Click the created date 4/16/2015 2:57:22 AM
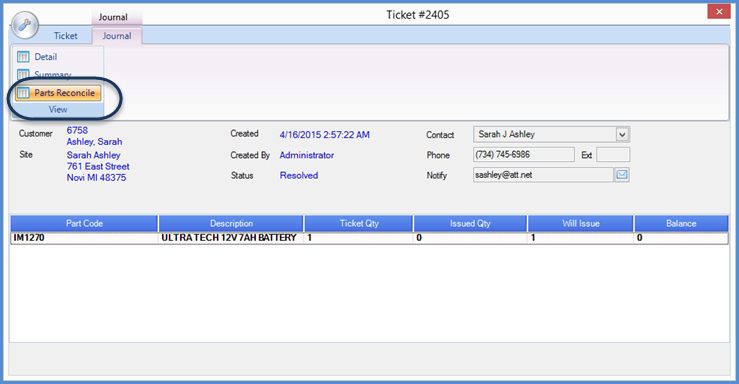Viewport: 739px width, 384px height. tap(325, 135)
